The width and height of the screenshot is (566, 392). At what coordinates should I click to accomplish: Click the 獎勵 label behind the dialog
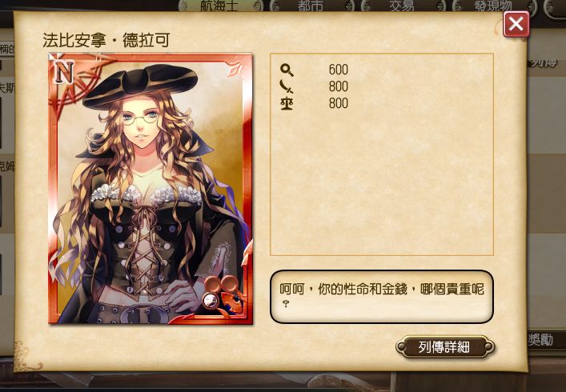click(540, 340)
